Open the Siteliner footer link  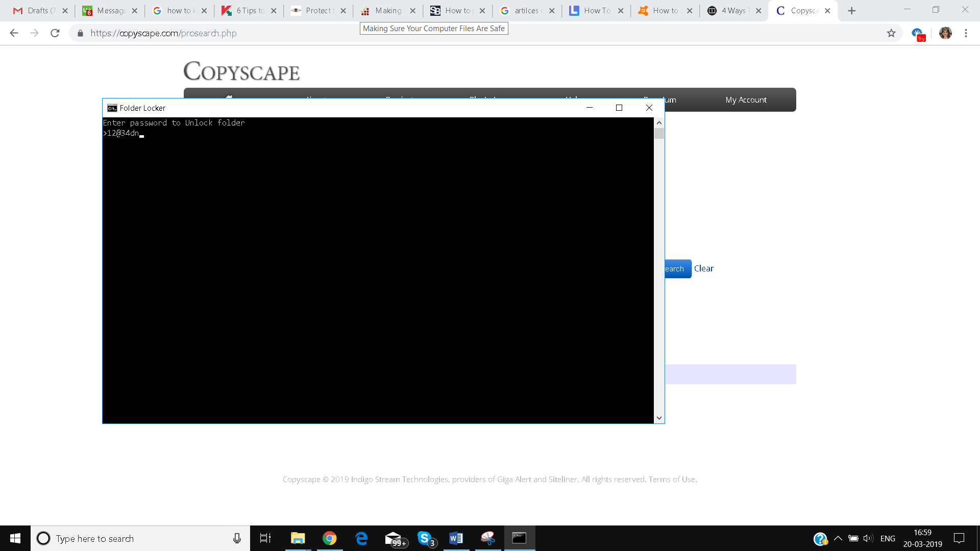point(562,480)
